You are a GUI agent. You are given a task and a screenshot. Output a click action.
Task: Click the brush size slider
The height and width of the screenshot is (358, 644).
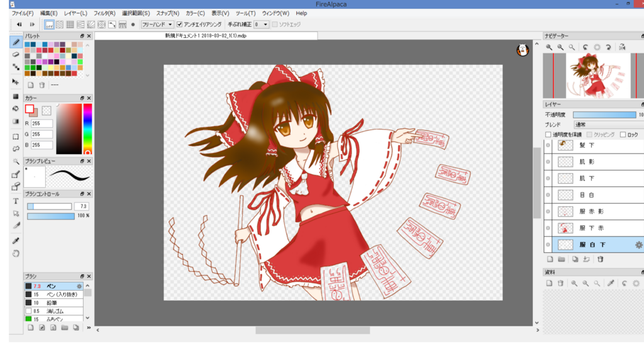pos(49,206)
